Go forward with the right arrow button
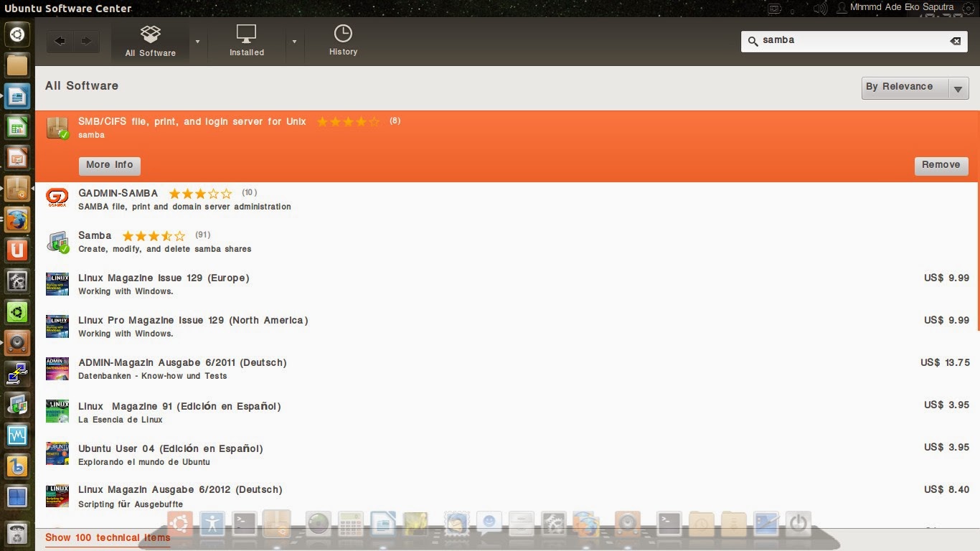The width and height of the screenshot is (980, 551). (86, 41)
